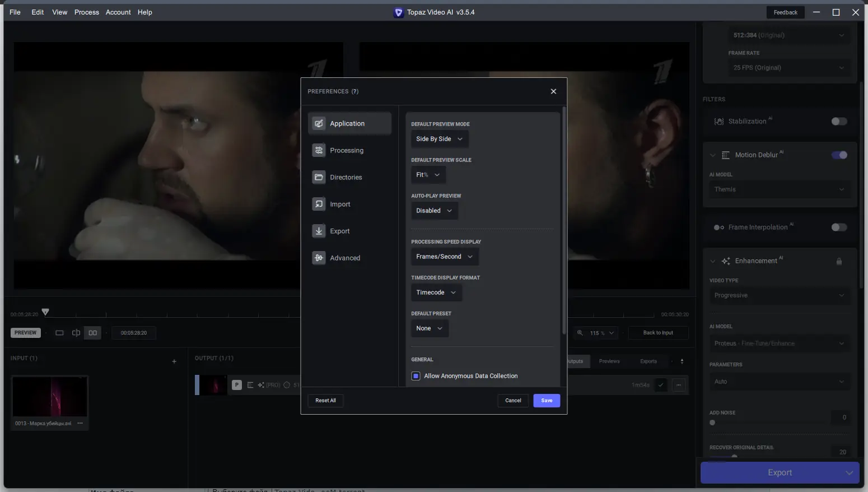The height and width of the screenshot is (492, 868).
Task: Collapse the Motion Deblur section chevron
Action: [712, 155]
